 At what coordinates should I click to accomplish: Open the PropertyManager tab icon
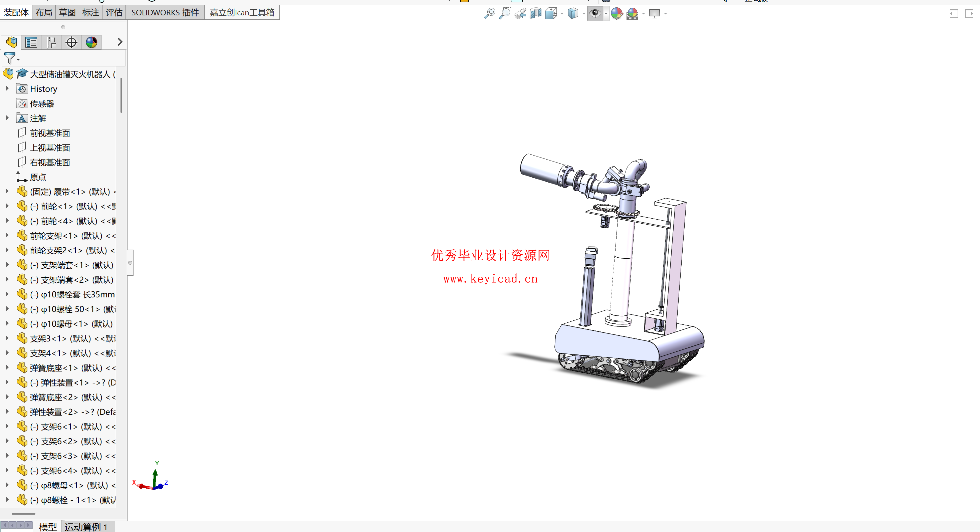tap(31, 42)
